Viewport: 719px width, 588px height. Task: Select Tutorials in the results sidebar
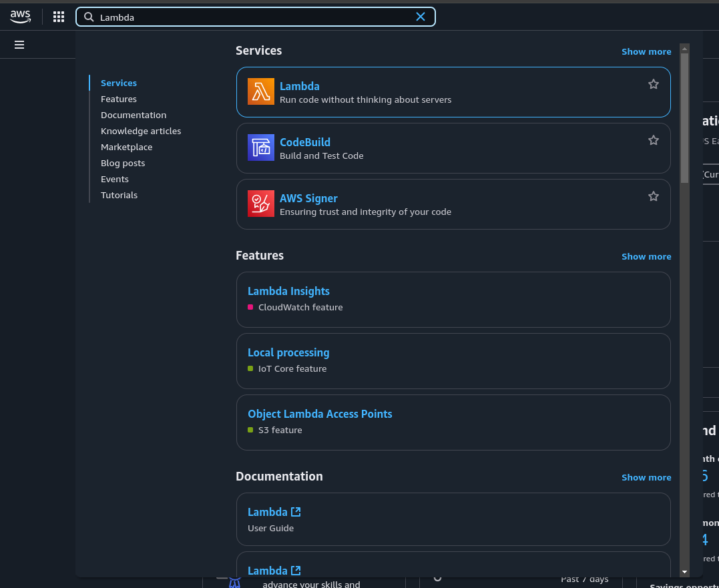(119, 196)
